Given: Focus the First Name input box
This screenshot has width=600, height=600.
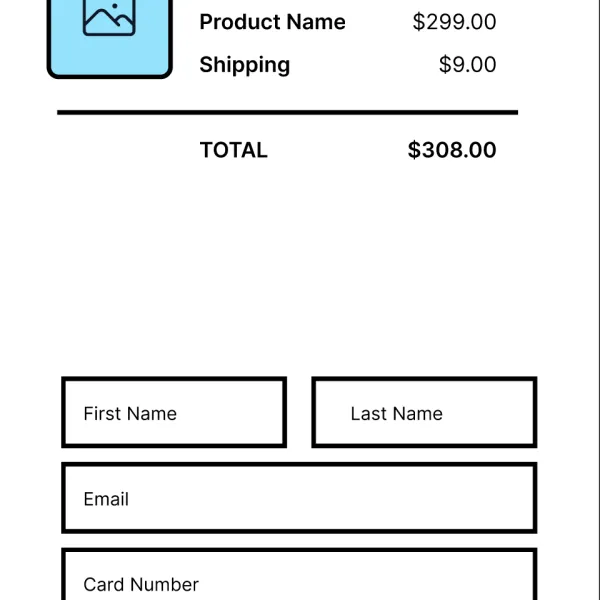Looking at the screenshot, I should [x=174, y=412].
